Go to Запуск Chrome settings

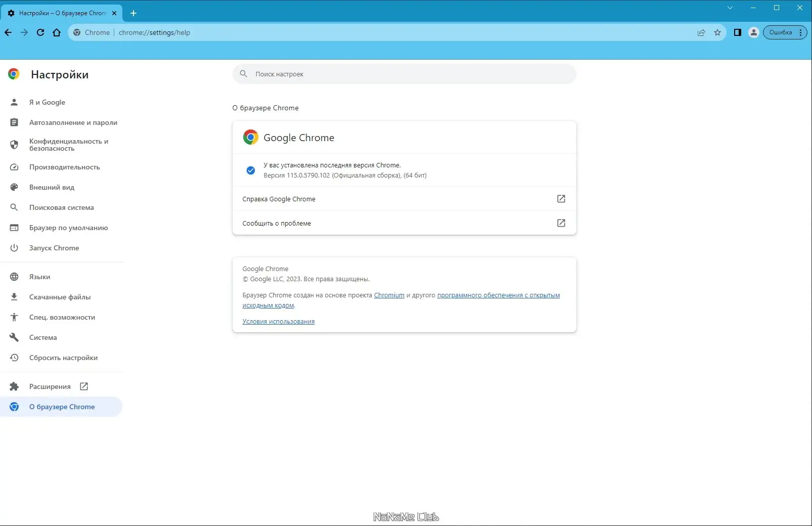pyautogui.click(x=61, y=248)
